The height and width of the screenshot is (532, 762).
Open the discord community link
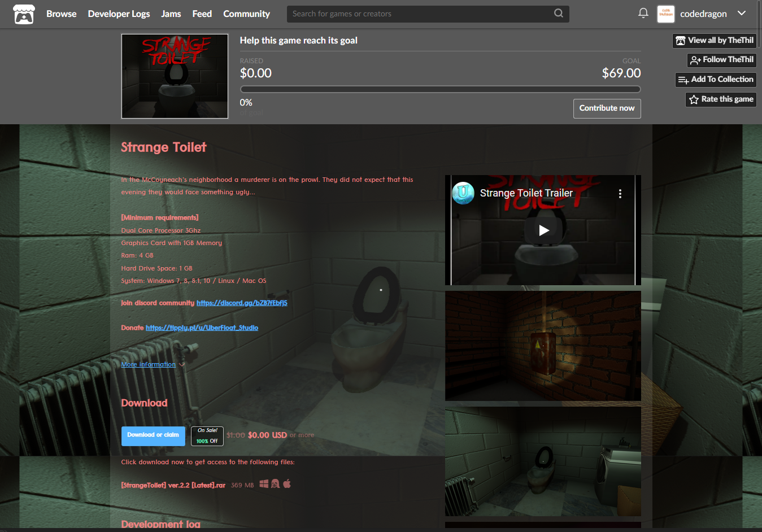click(242, 303)
